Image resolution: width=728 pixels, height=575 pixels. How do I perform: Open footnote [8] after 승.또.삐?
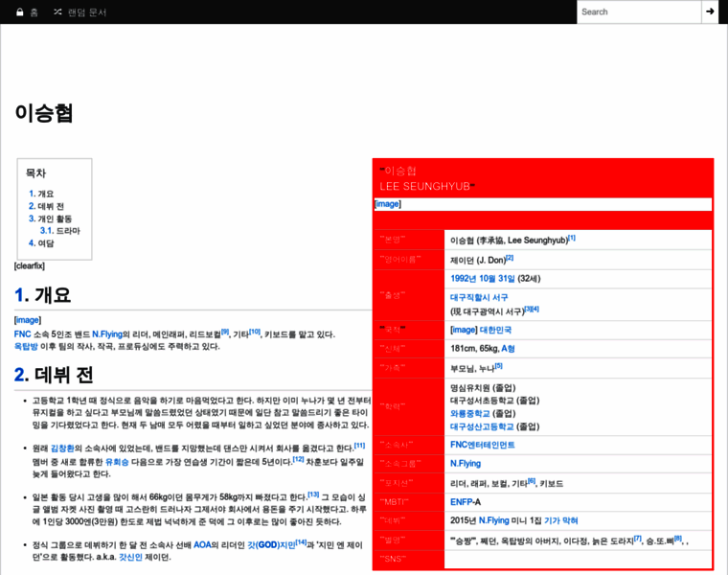678,539
